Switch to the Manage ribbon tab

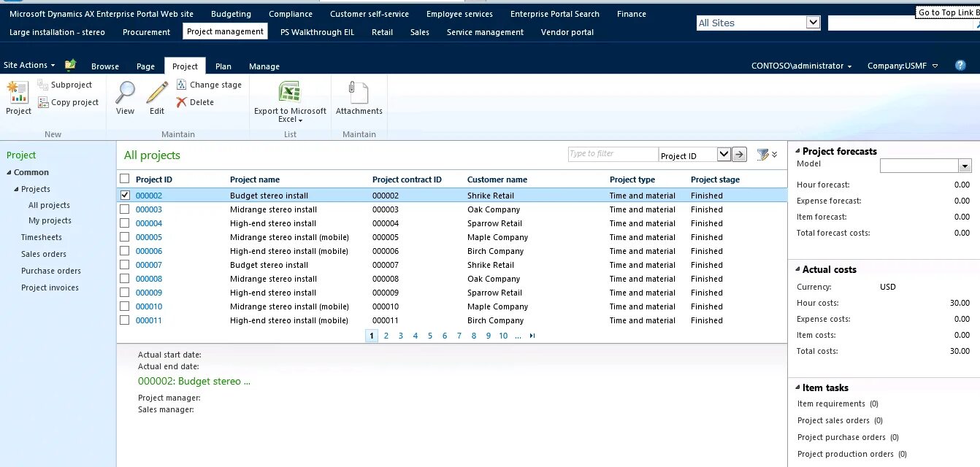click(264, 66)
